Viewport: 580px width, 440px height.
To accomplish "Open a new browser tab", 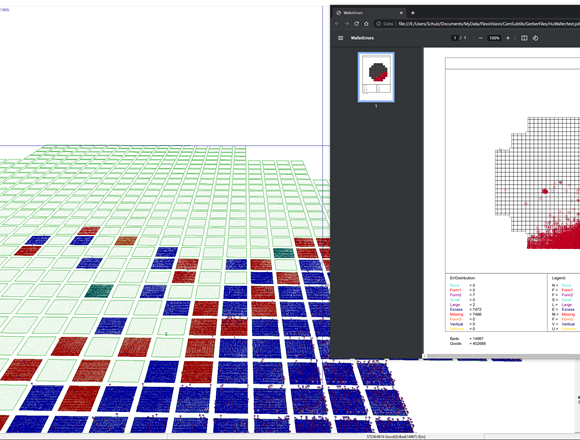I will pos(413,13).
